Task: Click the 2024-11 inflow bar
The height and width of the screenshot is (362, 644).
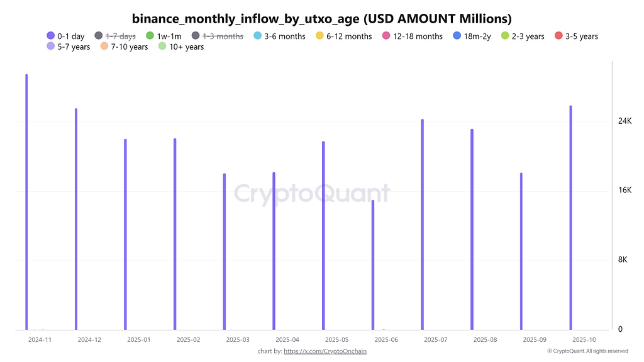Action: coord(26,201)
